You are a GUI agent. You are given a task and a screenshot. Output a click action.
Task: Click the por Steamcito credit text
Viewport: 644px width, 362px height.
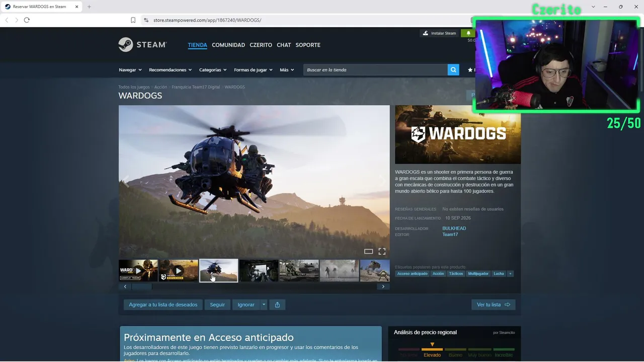(504, 332)
